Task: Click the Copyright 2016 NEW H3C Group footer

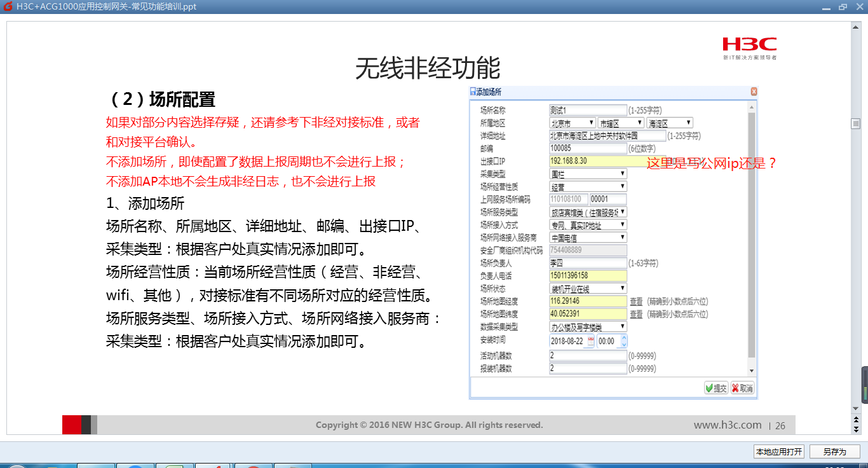Action: coord(430,425)
